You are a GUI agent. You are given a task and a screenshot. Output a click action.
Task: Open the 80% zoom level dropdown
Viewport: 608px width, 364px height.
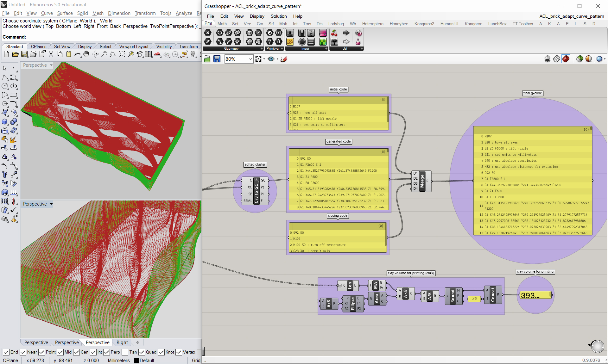[250, 59]
